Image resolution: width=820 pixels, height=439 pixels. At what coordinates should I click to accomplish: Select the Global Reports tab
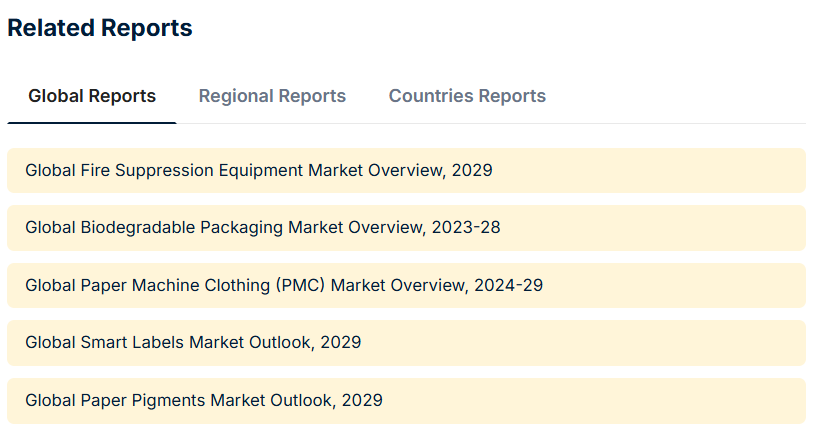point(92,96)
